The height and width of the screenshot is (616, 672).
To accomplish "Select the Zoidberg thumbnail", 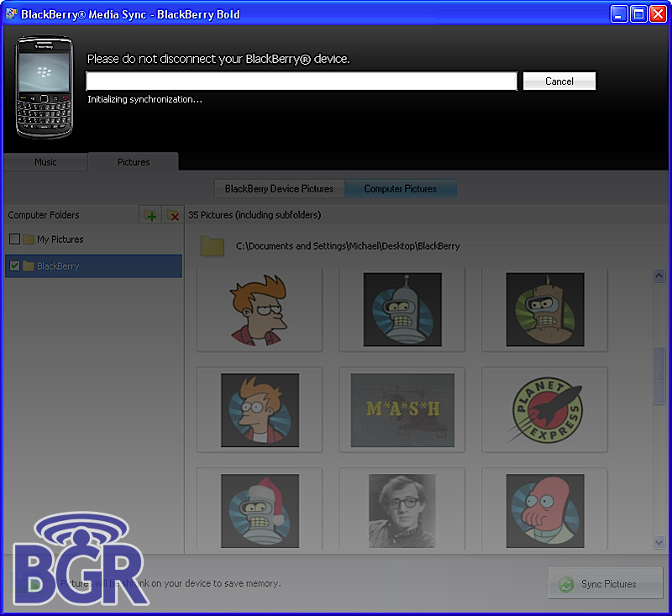I will [x=544, y=510].
